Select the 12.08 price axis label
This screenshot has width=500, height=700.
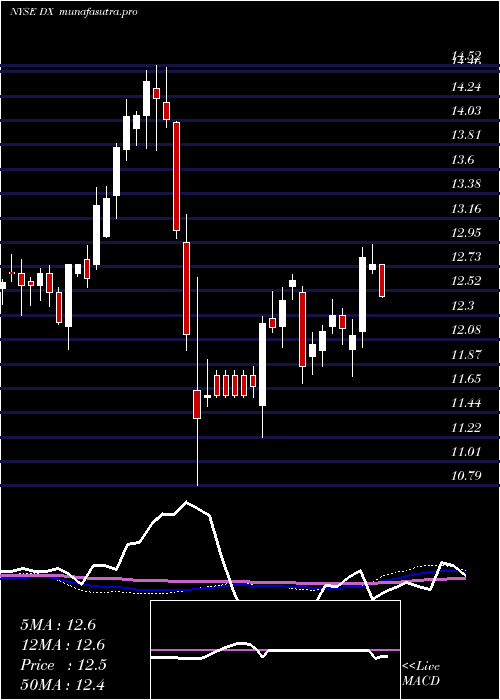pos(467,329)
